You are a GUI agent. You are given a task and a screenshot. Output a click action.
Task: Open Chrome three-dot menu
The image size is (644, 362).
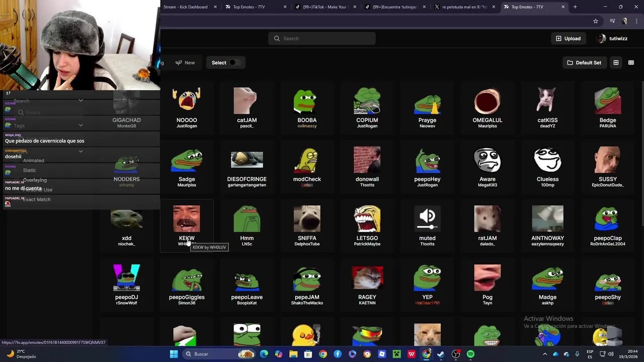tap(635, 21)
